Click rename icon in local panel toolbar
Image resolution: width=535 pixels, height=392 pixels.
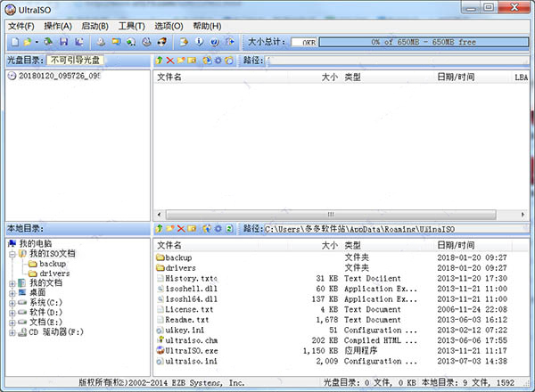[x=192, y=228]
